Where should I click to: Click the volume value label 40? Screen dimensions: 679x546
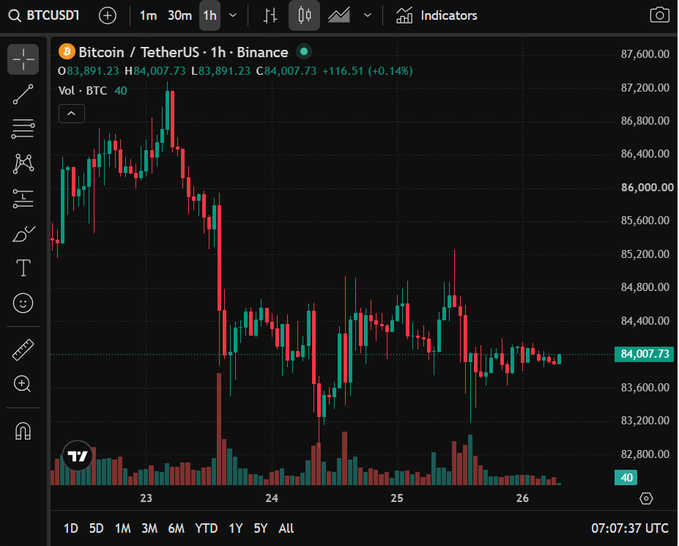pyautogui.click(x=626, y=478)
